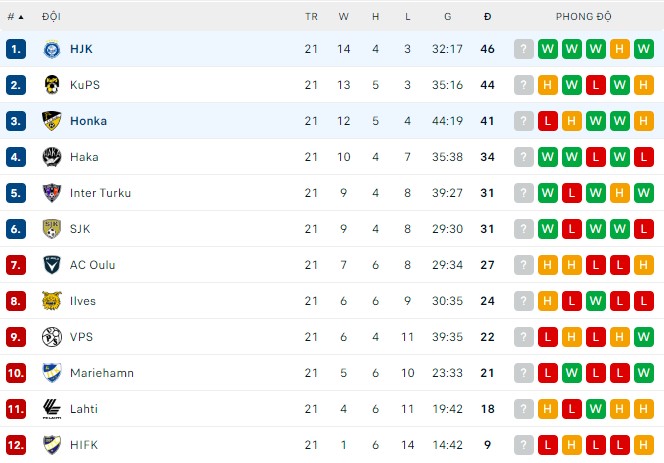The image size is (664, 463).
Task: Click the ĐỘI team column header
Action: click(x=51, y=17)
